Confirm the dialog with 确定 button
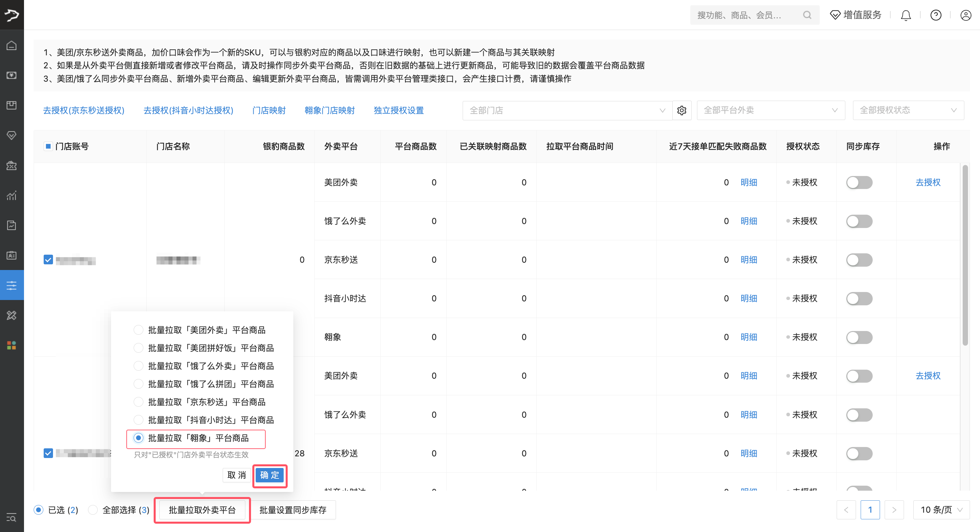Viewport: 980px width, 532px height. pos(269,475)
